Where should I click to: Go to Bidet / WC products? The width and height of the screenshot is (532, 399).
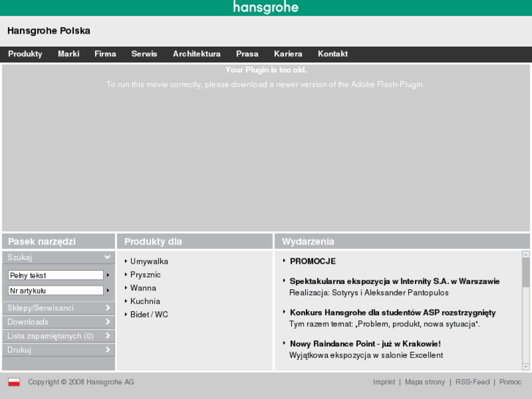pos(149,315)
